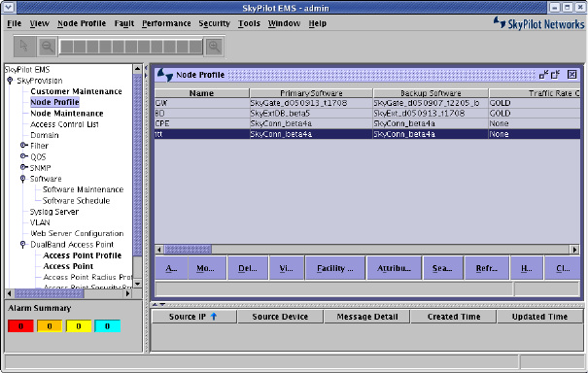The height and width of the screenshot is (373, 588).
Task: Click the cyan alarm counter box
Action: click(107, 326)
